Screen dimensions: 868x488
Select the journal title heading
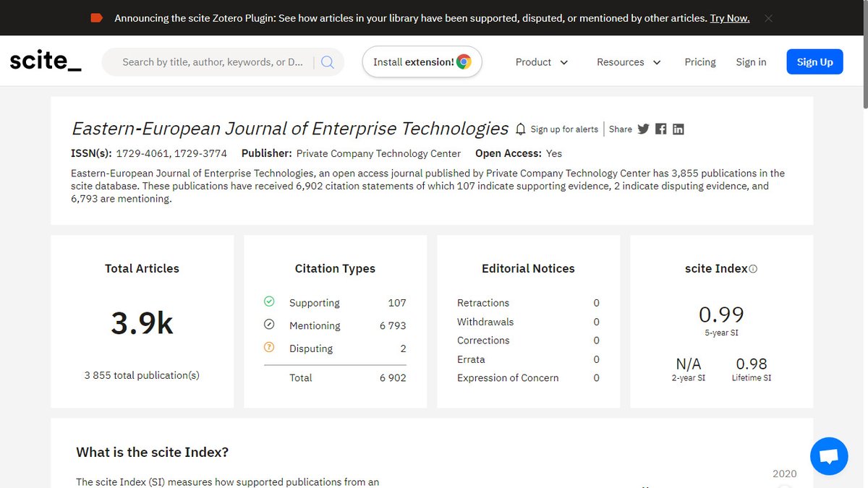290,129
